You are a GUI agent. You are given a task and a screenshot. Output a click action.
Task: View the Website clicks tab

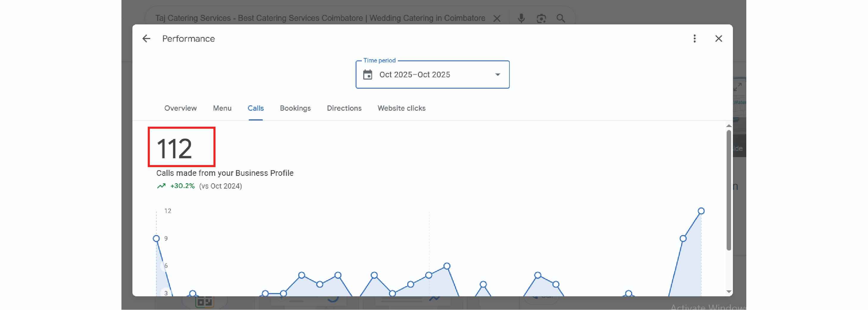[401, 108]
